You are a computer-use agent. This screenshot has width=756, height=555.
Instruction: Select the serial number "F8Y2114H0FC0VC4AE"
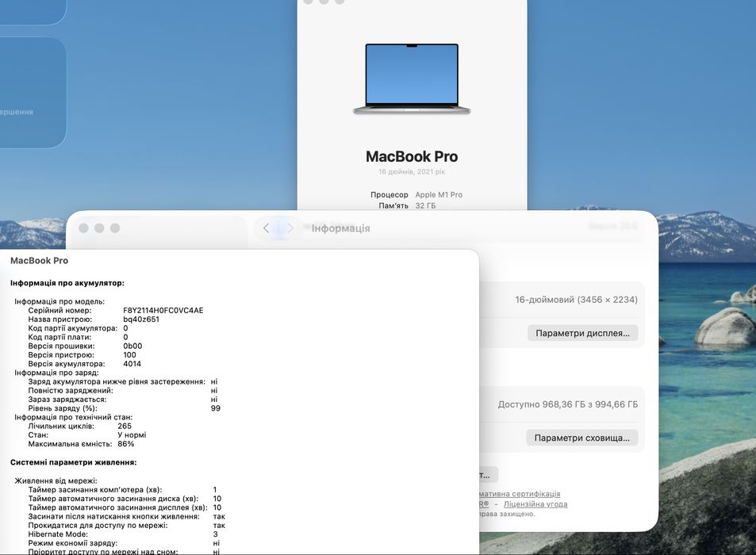point(163,310)
